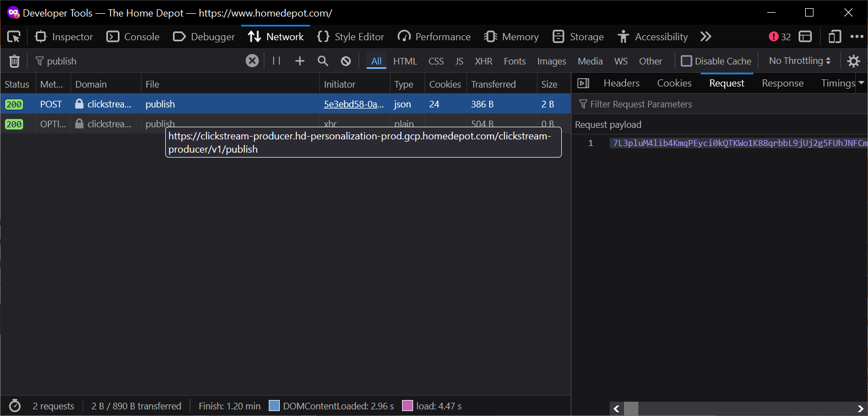Screen dimensions: 868x416
Task: Filter requests by Fonts
Action: point(514,61)
